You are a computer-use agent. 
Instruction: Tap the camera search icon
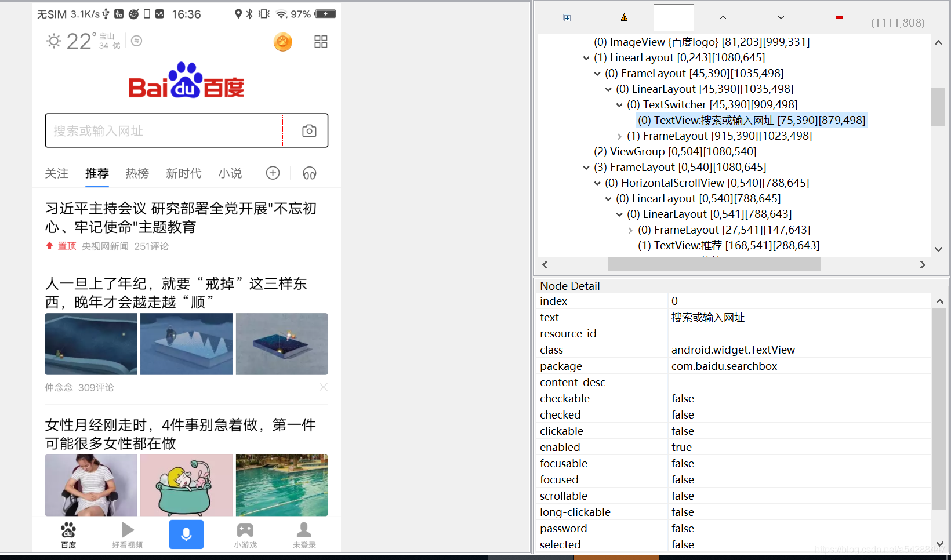coord(309,130)
